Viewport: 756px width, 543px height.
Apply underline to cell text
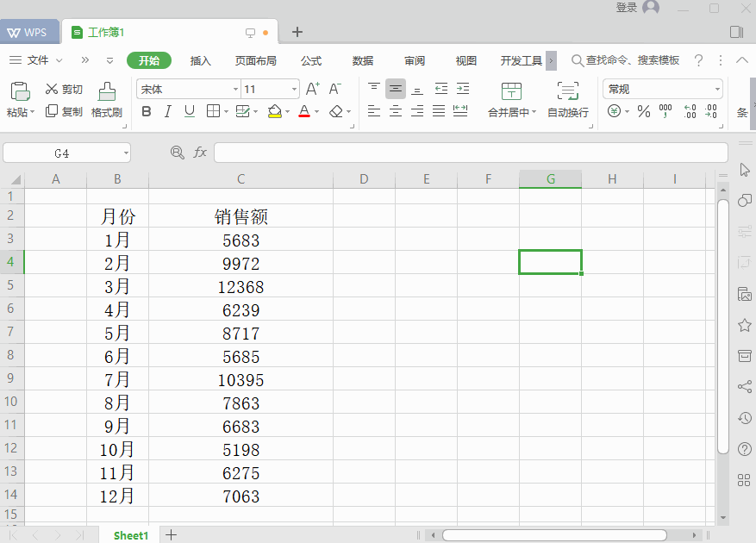(x=189, y=111)
